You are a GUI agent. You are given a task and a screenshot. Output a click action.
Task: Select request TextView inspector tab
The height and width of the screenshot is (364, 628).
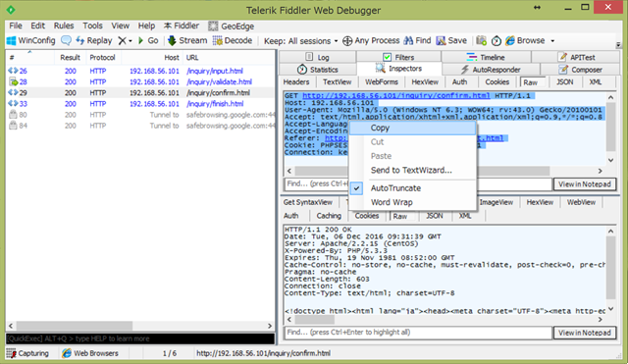pos(338,82)
